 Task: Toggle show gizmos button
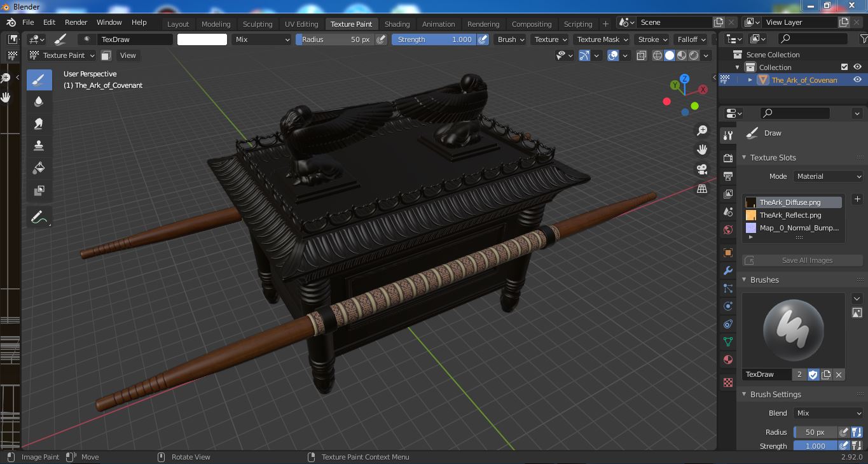tap(584, 55)
